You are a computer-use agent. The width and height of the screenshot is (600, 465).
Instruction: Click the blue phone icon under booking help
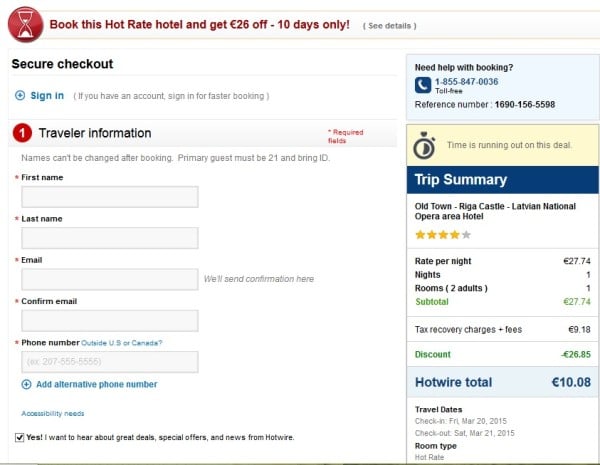(423, 85)
